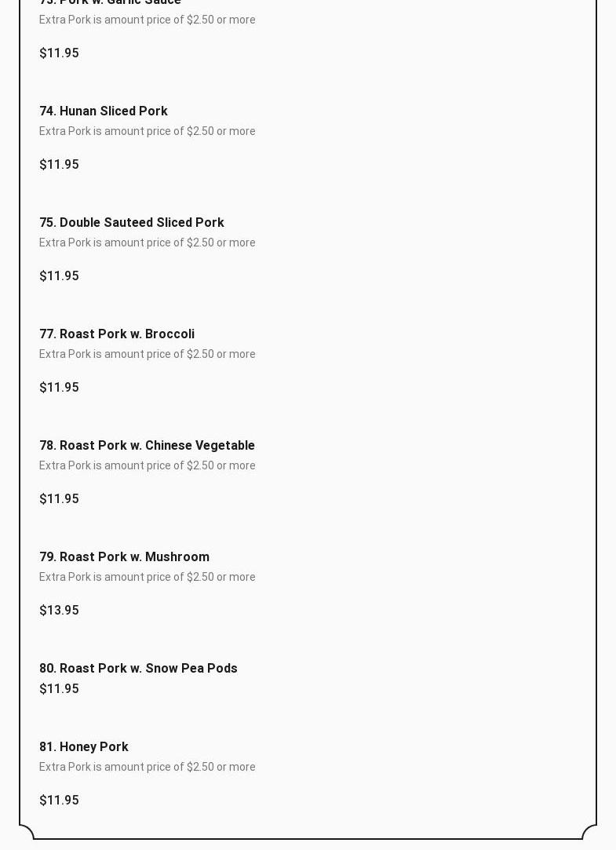
Task: Click the price of Roast Pork w. Broccoli
Action: 59,388
